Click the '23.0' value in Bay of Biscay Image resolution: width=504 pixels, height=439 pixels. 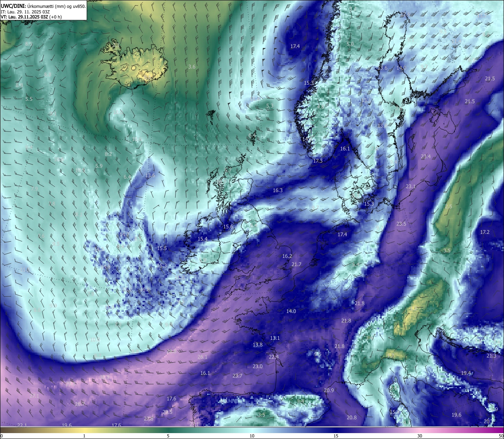point(258,366)
